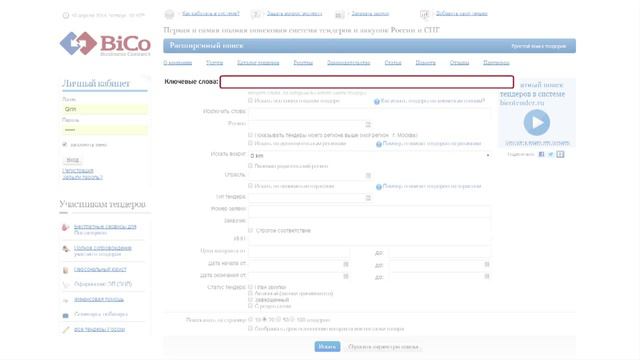Image resolution: width=640 pixels, height=360 pixels.
Task: Toggle the display checkbox below per-page options
Action: pyautogui.click(x=250, y=328)
